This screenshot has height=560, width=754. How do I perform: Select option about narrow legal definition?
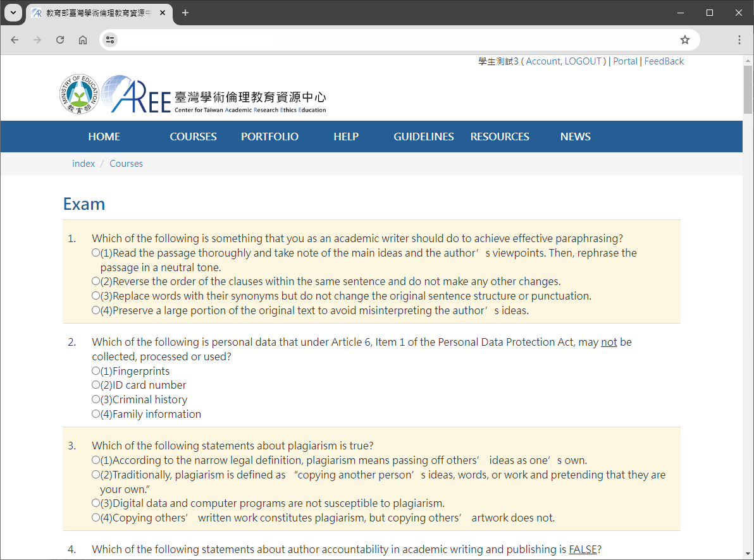96,460
